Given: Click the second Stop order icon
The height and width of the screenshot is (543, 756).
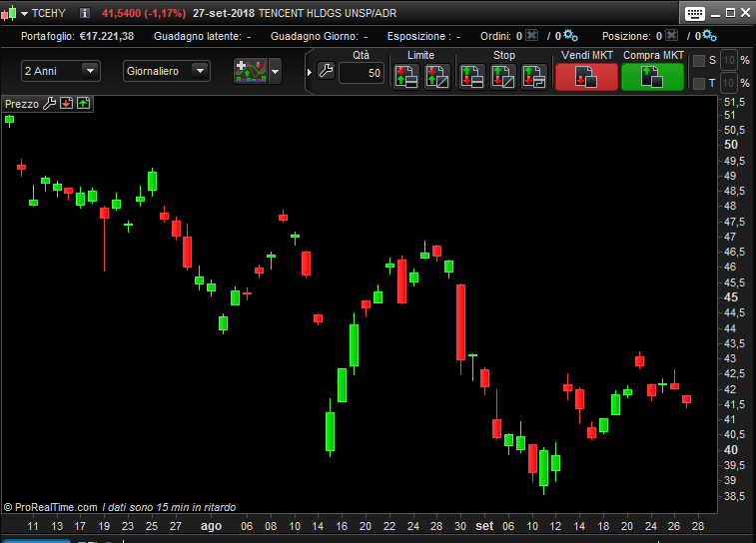Looking at the screenshot, I should pyautogui.click(x=503, y=76).
